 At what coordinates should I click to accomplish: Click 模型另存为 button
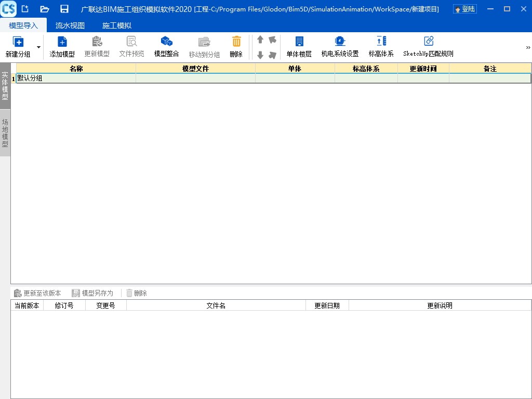tap(92, 293)
